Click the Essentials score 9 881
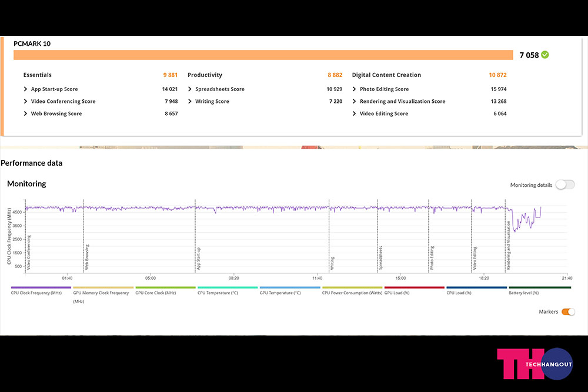The image size is (588, 392). pos(171,75)
